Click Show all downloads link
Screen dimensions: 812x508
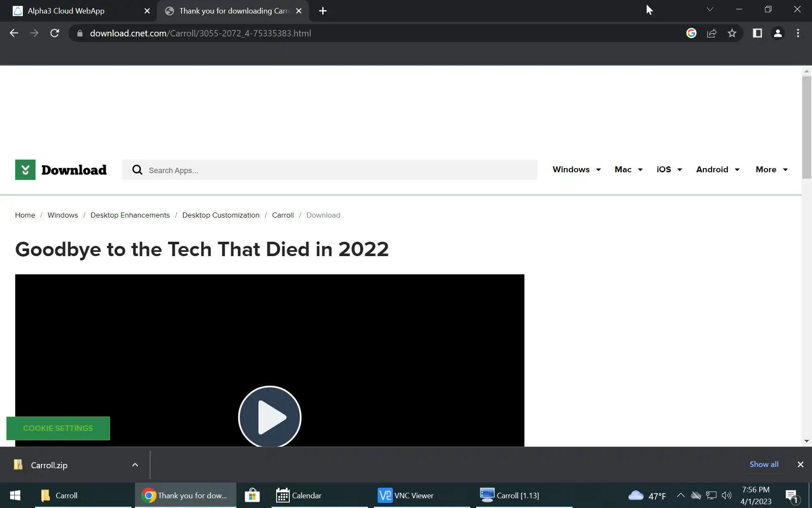(764, 464)
